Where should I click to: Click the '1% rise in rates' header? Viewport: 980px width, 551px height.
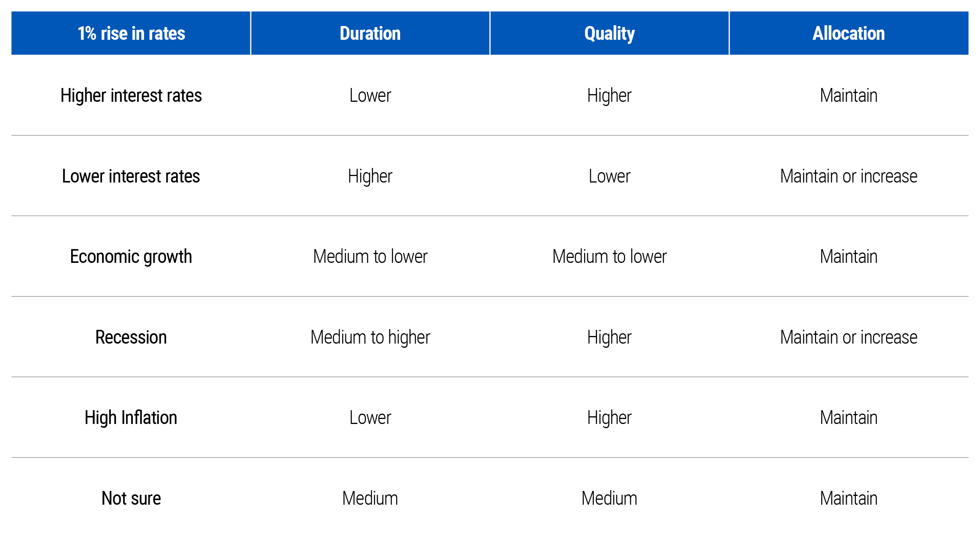131,33
